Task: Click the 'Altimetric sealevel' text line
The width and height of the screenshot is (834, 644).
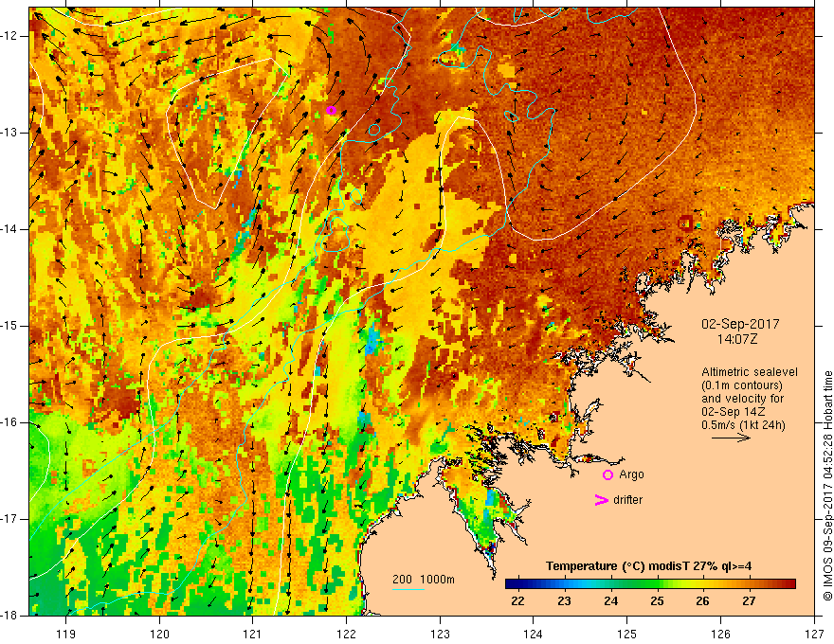Action: point(750,372)
